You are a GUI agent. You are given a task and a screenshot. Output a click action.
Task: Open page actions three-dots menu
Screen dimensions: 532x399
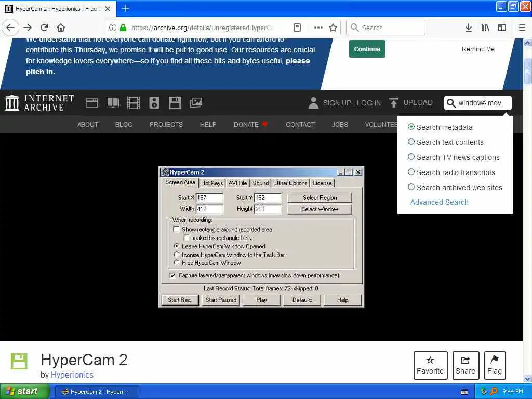318,28
